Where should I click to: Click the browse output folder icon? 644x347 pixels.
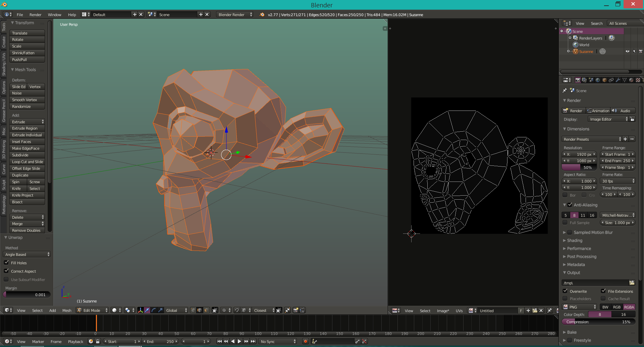[632, 283]
